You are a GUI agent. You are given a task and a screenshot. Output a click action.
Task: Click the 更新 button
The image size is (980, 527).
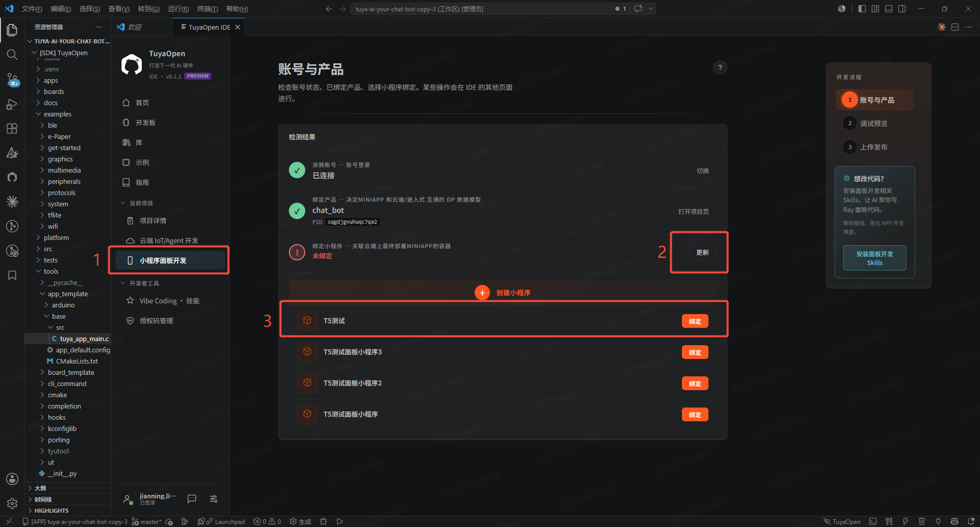(x=702, y=252)
